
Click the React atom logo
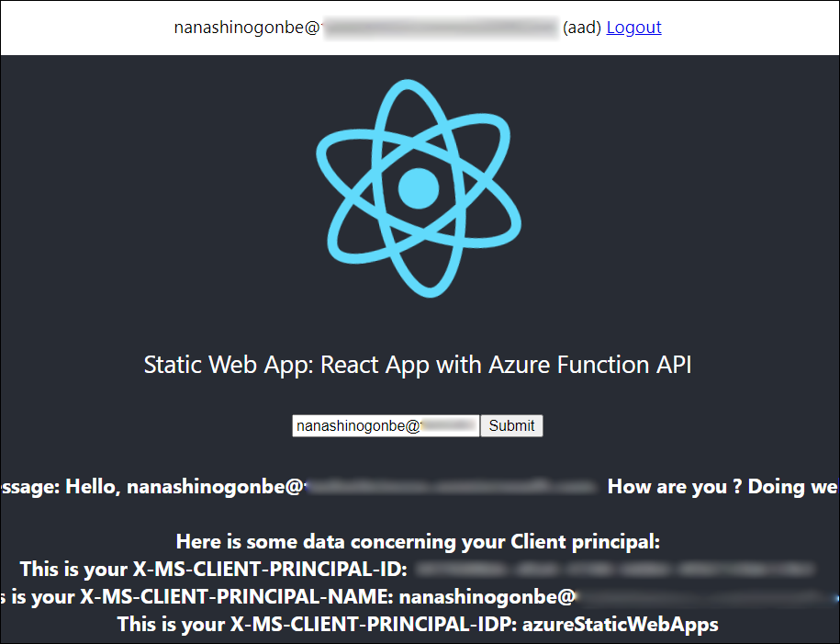click(x=419, y=188)
